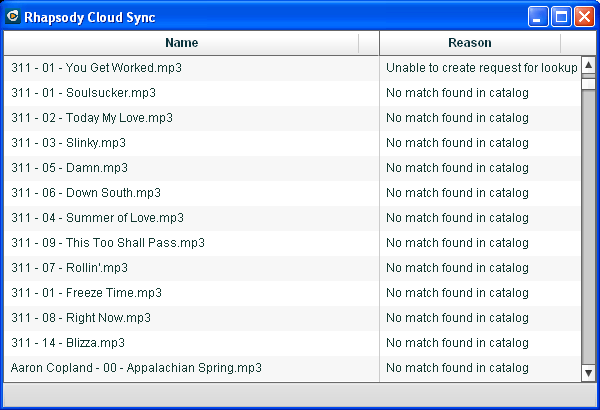Select the 311 - 14 - Blizza.mp3 row
Screen dimensions: 600x410
pyautogui.click(x=68, y=343)
